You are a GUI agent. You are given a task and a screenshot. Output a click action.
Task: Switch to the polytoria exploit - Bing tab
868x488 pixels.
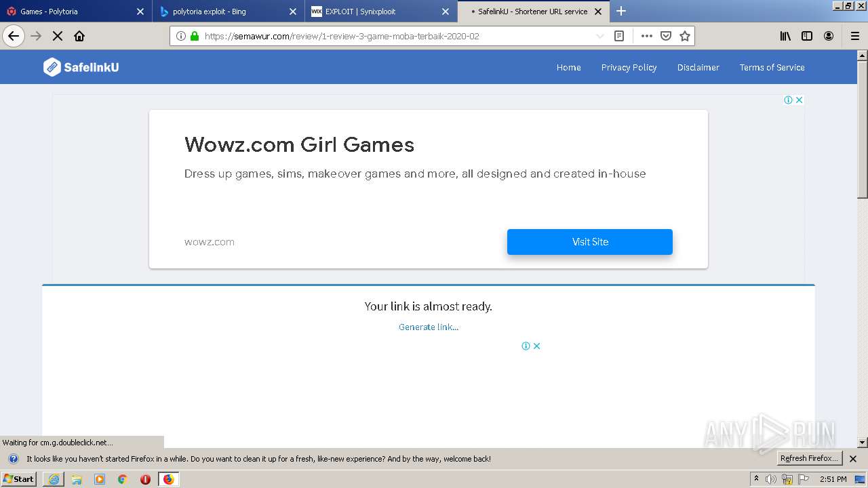pos(227,11)
